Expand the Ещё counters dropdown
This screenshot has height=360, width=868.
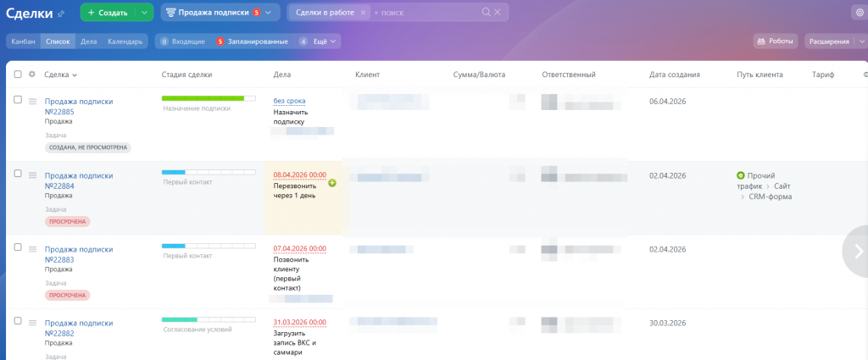tap(333, 41)
